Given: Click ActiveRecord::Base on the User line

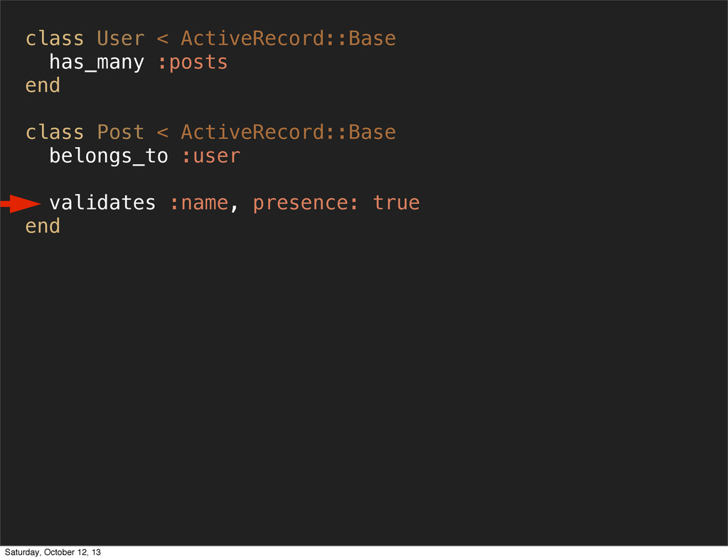Looking at the screenshot, I should point(289,38).
